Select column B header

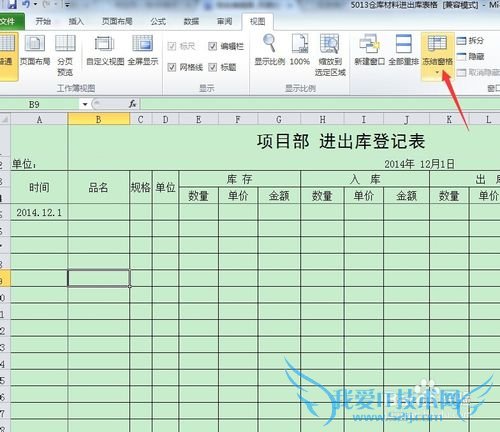[x=99, y=119]
